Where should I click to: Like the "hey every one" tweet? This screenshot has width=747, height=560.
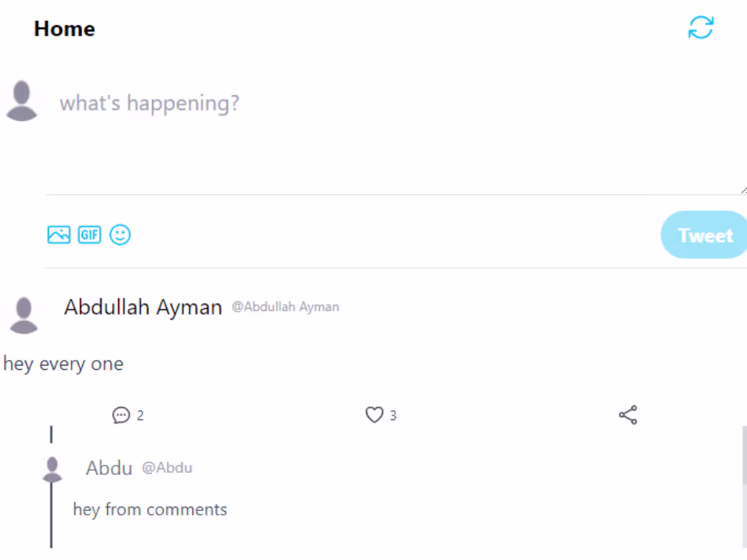pos(374,415)
